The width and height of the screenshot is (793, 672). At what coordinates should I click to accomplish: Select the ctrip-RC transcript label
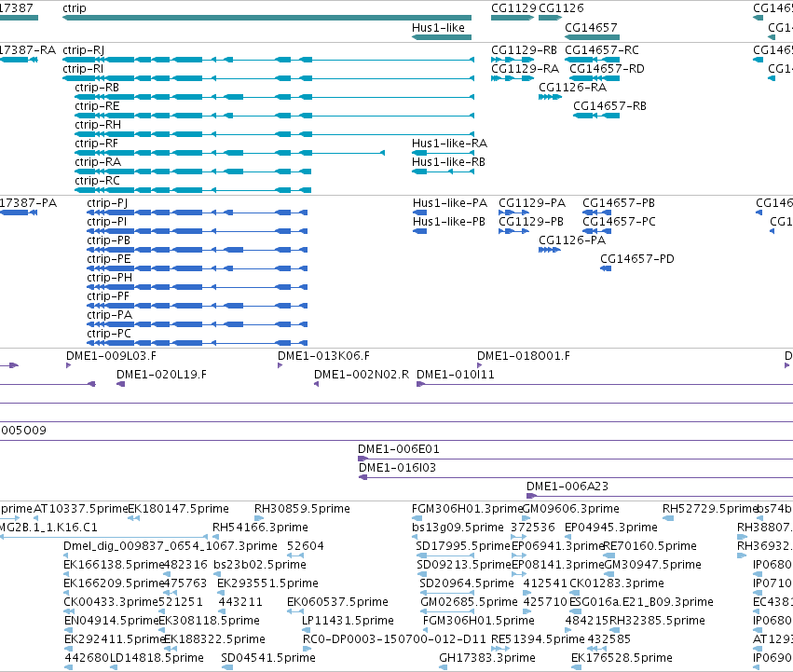point(97,181)
